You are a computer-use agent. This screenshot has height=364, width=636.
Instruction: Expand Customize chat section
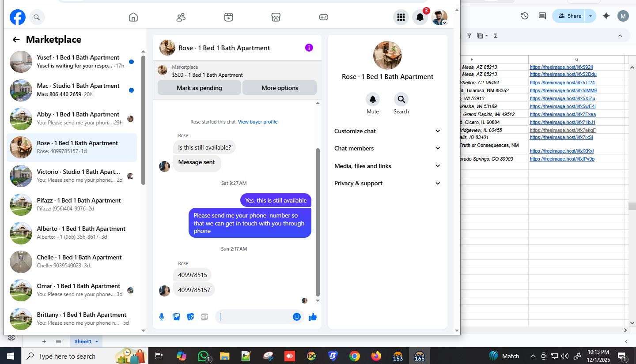click(x=387, y=131)
